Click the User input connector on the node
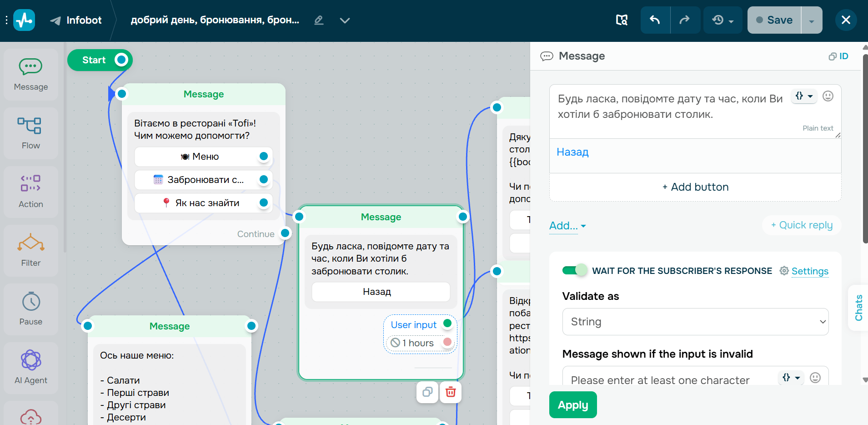Viewport: 868px width, 425px height. point(447,324)
